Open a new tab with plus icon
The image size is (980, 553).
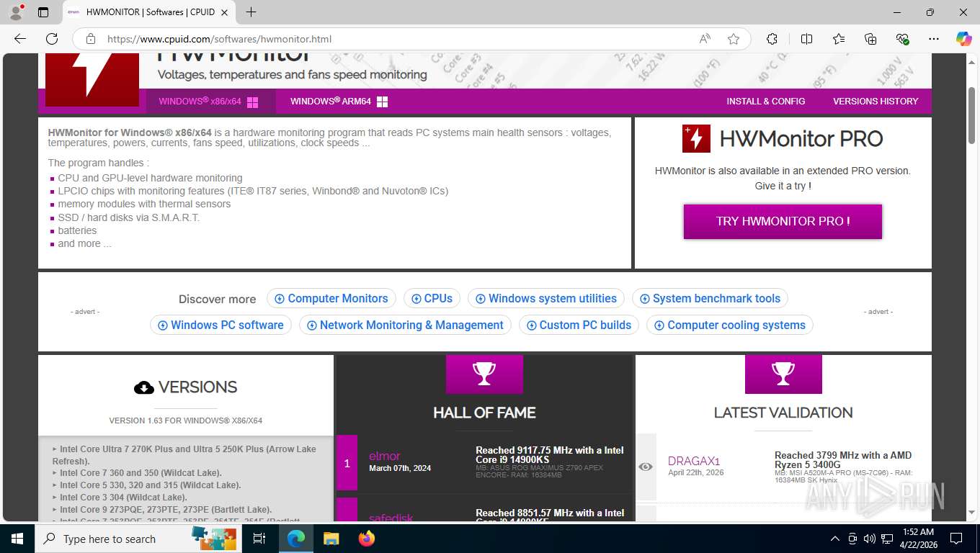(251, 12)
